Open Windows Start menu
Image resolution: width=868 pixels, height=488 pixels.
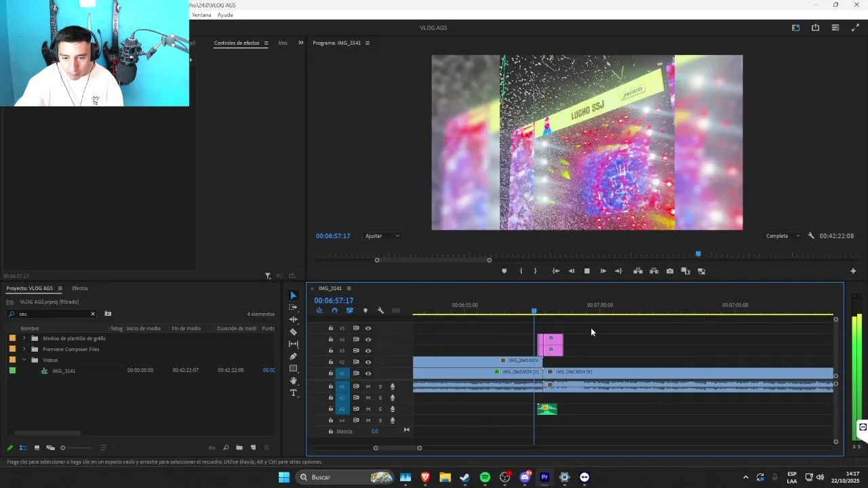284,477
